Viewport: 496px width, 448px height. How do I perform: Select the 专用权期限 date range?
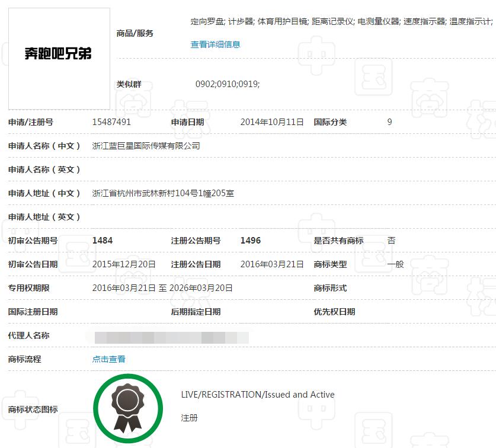(x=162, y=288)
